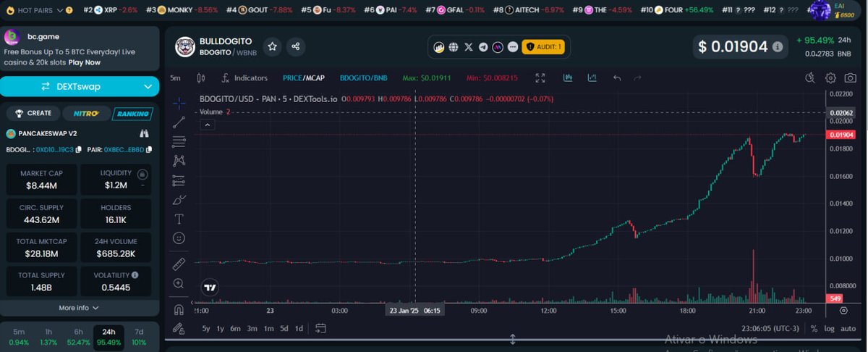Screen dimensions: 868x352
Task: Copy the PAIR address
Action: 149,149
